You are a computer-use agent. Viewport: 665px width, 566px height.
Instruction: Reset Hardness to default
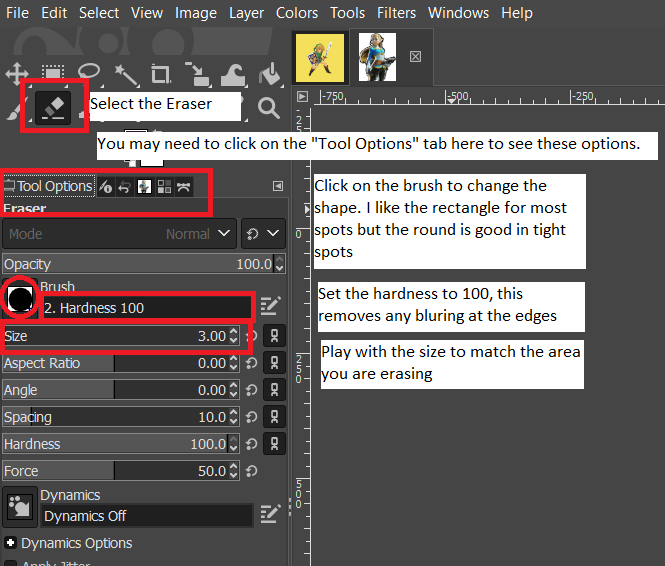pyautogui.click(x=251, y=444)
